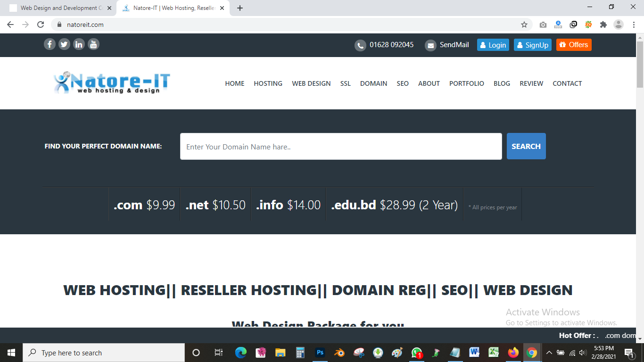
Task: Open File Explorer from the taskbar
Action: pyautogui.click(x=281, y=353)
